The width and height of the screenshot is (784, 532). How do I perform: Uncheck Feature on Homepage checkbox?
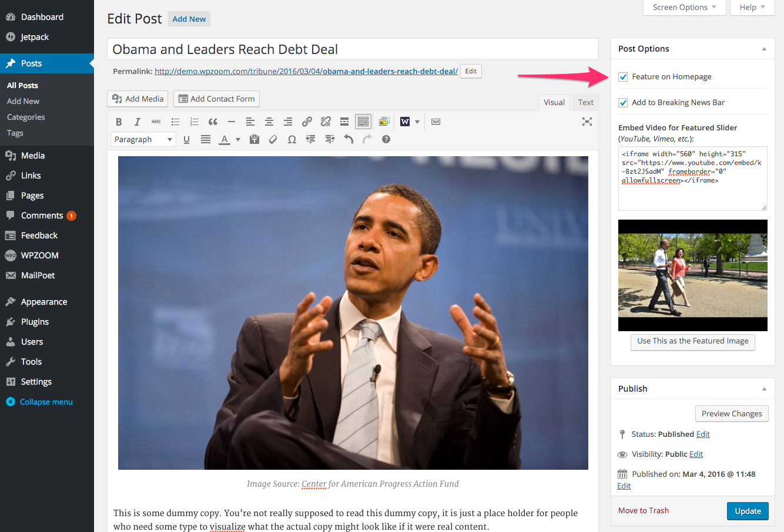coord(623,77)
